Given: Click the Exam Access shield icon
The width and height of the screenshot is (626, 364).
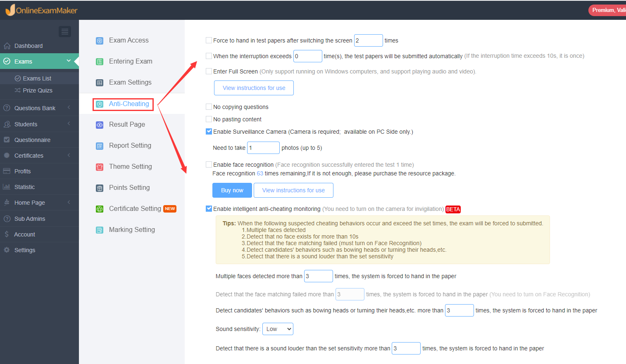Looking at the screenshot, I should 100,41.
